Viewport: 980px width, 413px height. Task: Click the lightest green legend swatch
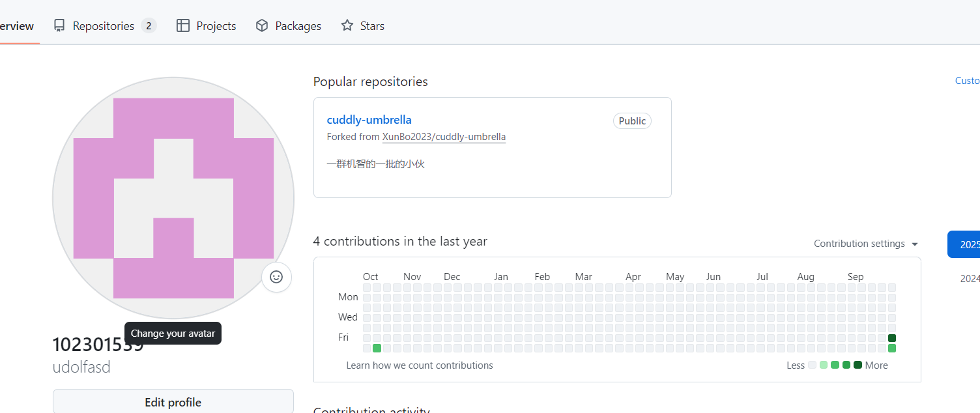point(824,365)
